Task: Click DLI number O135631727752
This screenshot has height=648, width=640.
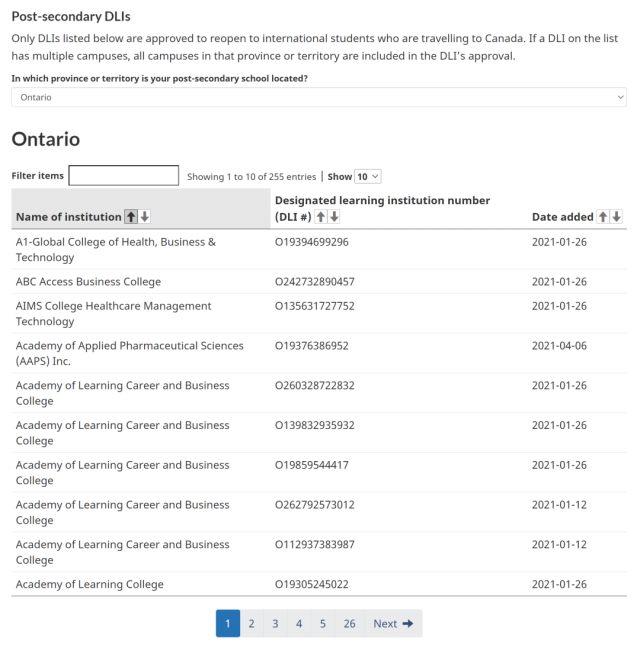Action: click(x=315, y=306)
